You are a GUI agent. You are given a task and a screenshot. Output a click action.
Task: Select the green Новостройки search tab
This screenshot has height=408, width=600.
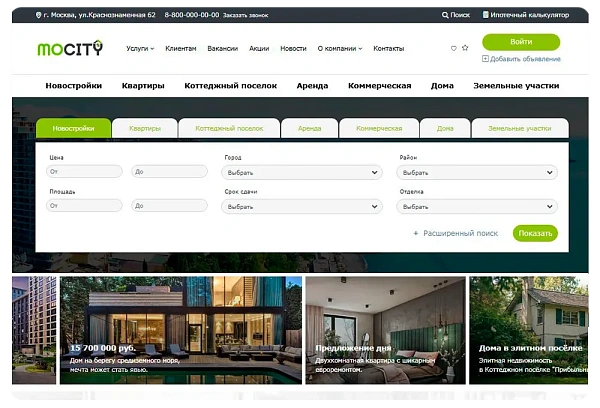pos(73,128)
